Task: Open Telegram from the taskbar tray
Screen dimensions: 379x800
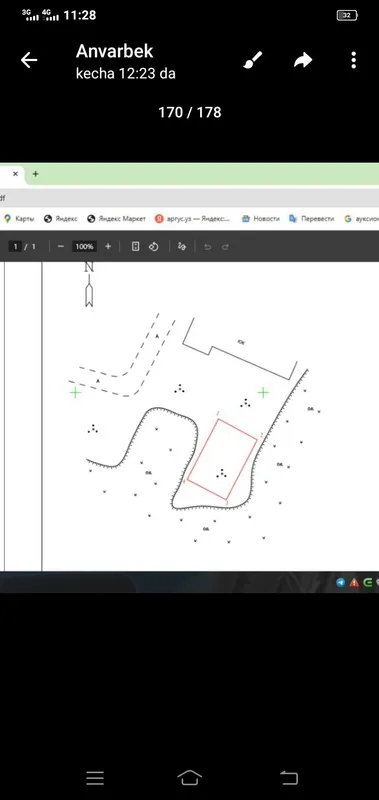Action: pyautogui.click(x=341, y=582)
